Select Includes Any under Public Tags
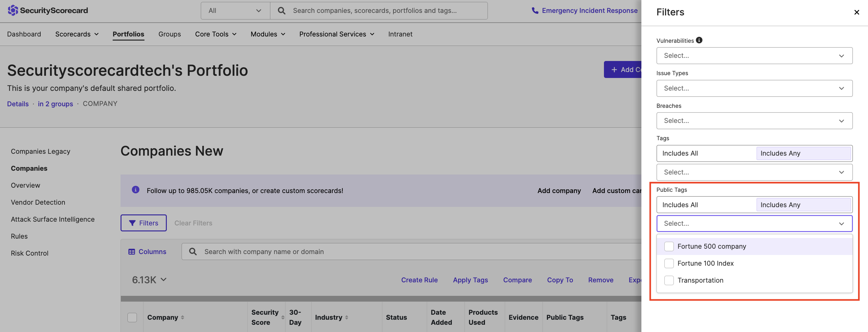The image size is (868, 332). (x=804, y=205)
